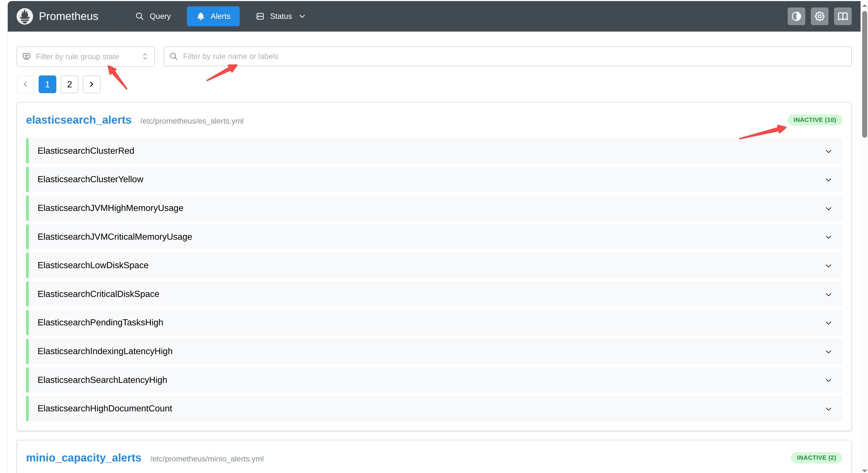Expand the ElasticsearchClusterYellow rule
This screenshot has width=868, height=473.
(434, 179)
